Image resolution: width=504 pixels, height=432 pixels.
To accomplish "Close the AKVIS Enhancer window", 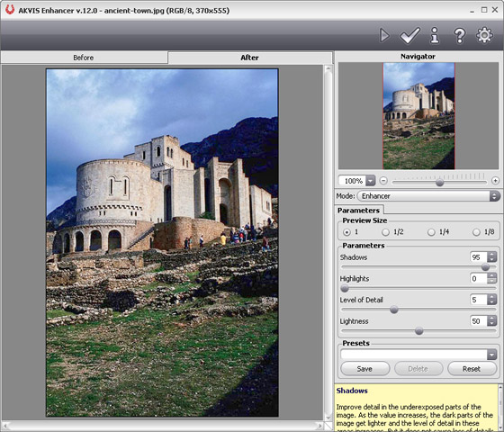I will tap(495, 10).
